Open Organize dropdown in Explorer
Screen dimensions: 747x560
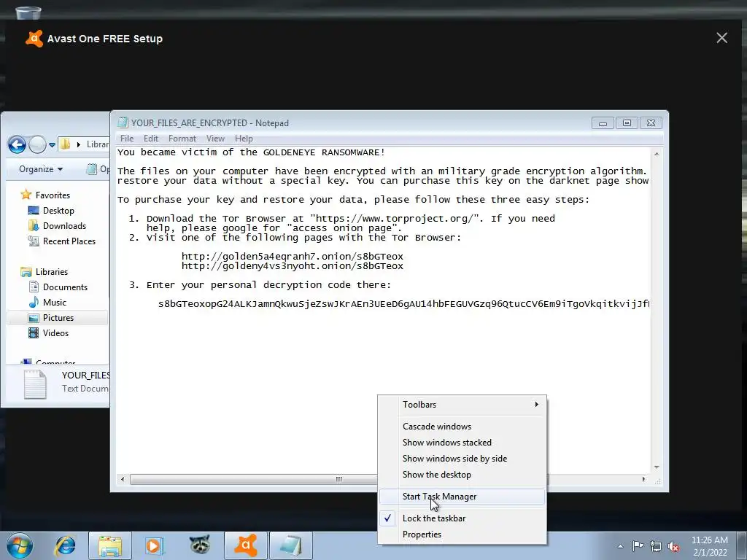pos(41,169)
